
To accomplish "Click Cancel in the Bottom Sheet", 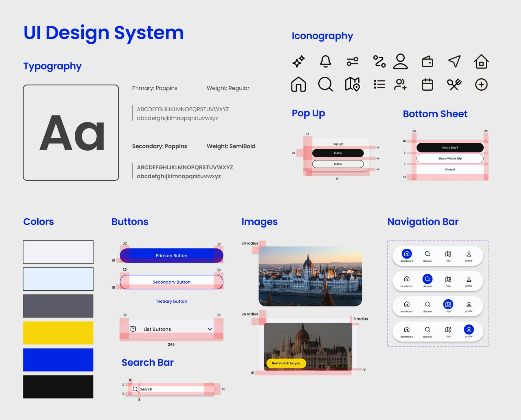I will coord(450,169).
